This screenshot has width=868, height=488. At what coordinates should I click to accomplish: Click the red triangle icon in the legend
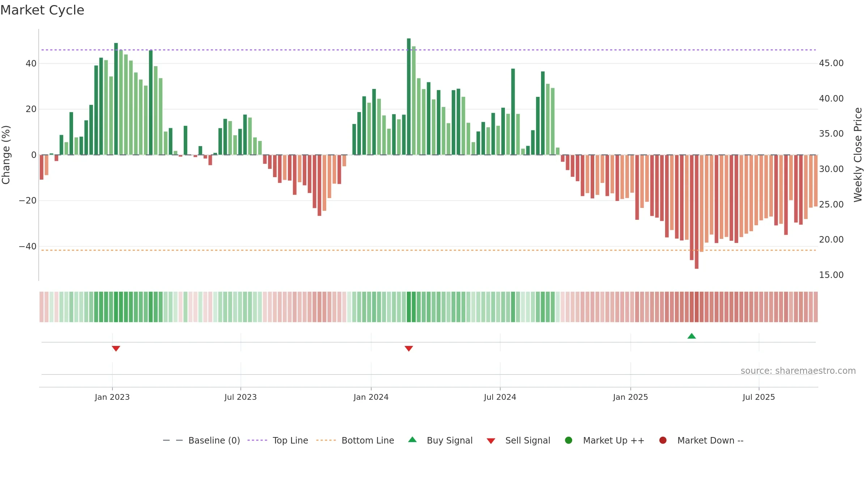point(491,441)
